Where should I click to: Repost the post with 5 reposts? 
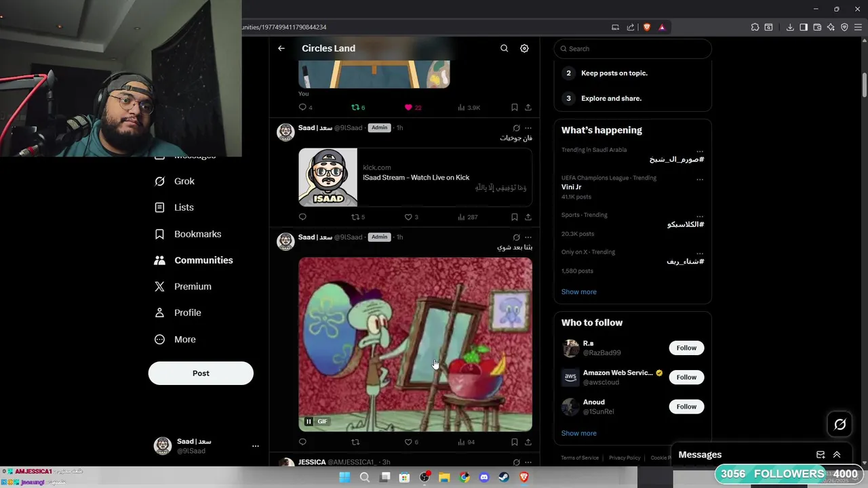[x=358, y=217]
